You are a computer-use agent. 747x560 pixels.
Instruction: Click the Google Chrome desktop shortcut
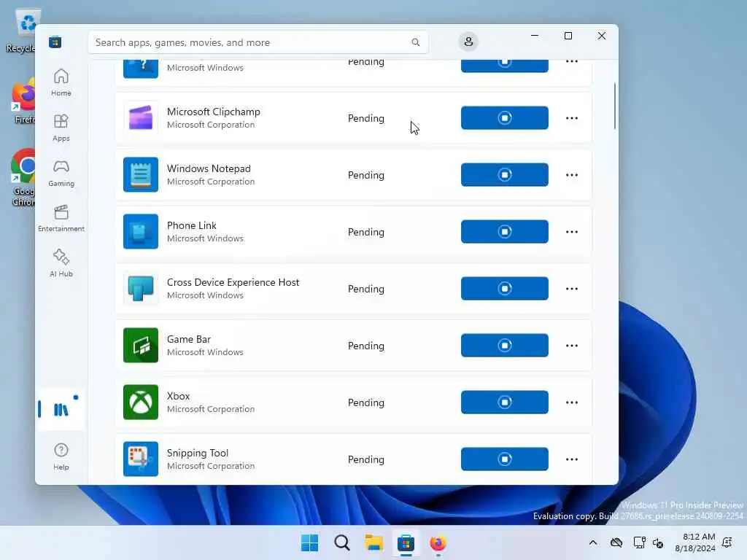23,178
